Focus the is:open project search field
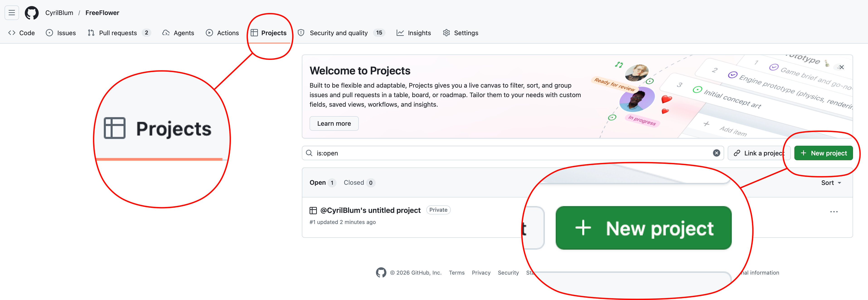Screen dimensions: 868x300 (512, 153)
